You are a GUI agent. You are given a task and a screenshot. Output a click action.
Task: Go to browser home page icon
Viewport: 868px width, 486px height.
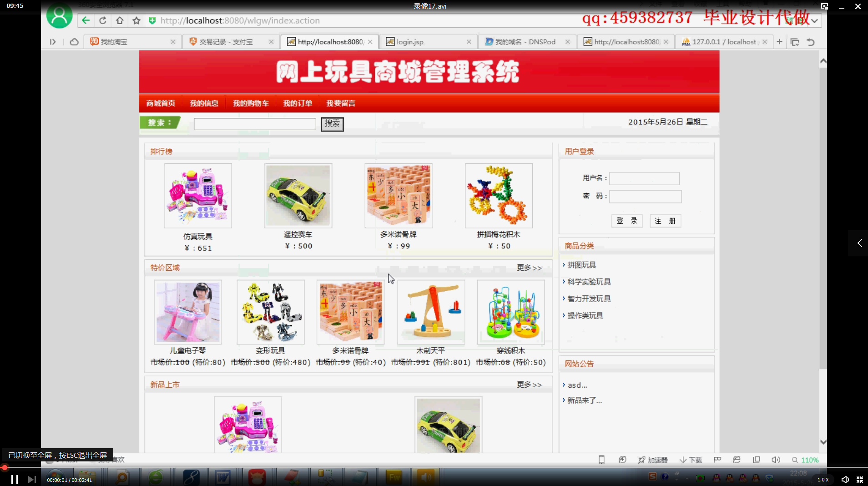click(120, 20)
